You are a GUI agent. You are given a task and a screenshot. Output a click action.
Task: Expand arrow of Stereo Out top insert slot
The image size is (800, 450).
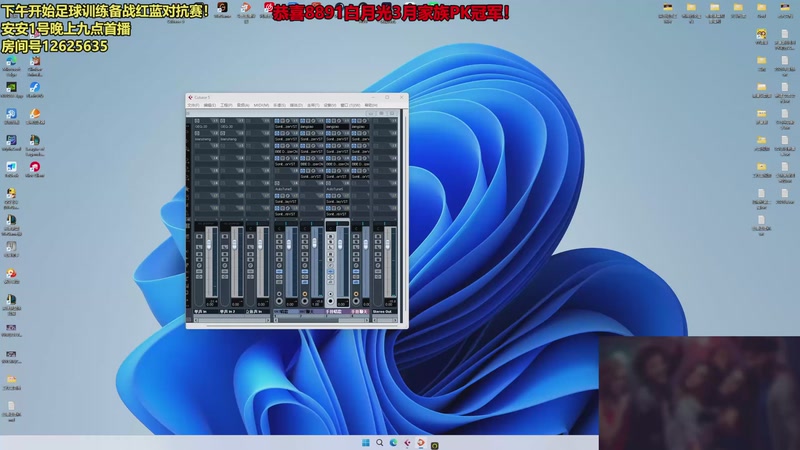click(x=394, y=121)
